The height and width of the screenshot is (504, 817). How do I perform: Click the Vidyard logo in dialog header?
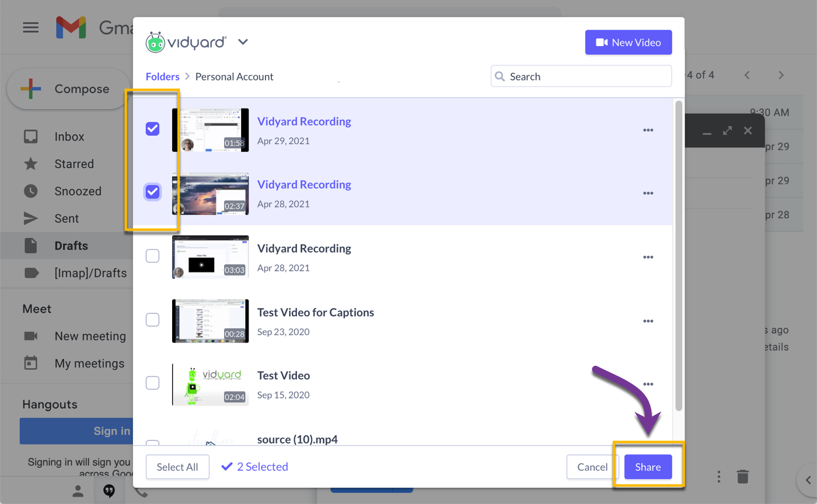186,42
